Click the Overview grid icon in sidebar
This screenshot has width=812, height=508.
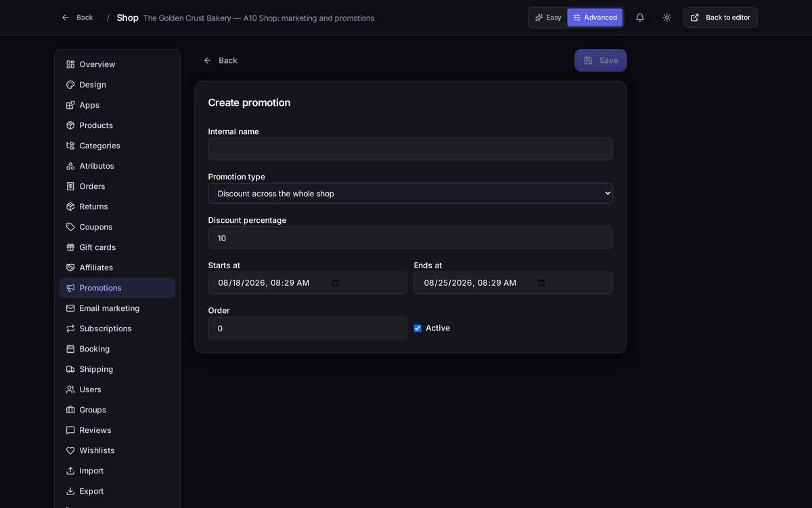point(70,64)
